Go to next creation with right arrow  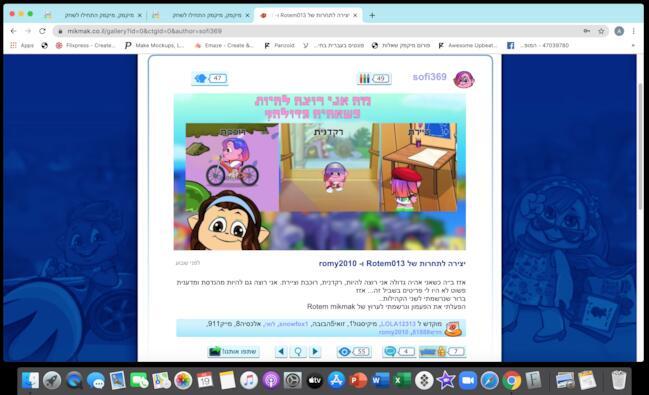point(315,352)
